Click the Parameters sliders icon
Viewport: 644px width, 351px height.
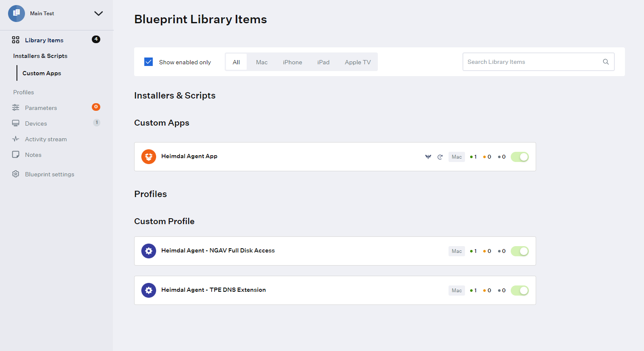point(16,107)
